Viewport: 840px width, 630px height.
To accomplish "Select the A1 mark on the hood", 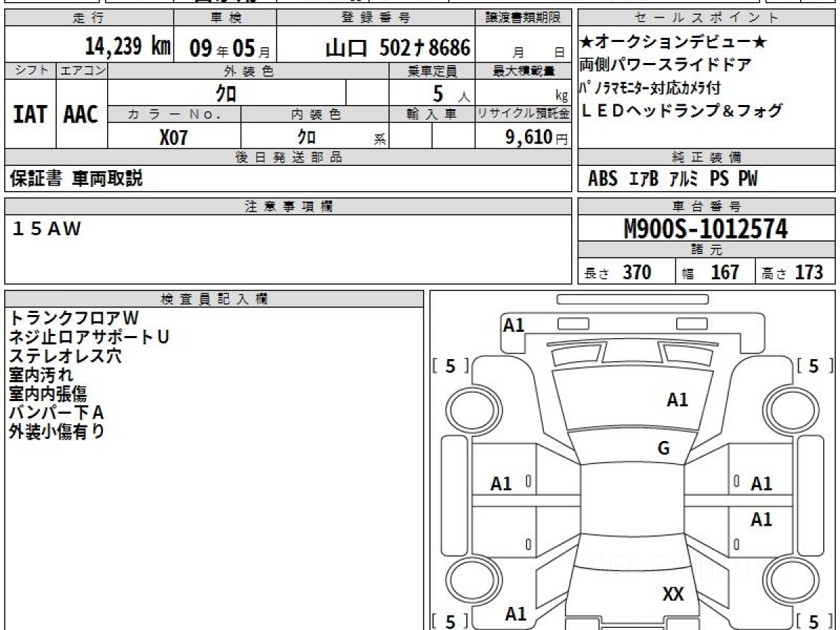I will 677,400.
